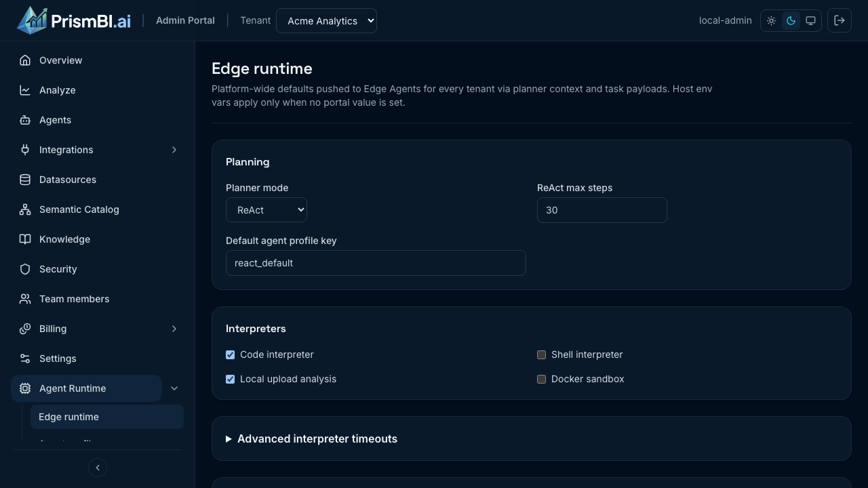Click the Analyze chart icon
Image resolution: width=868 pixels, height=488 pixels.
25,90
